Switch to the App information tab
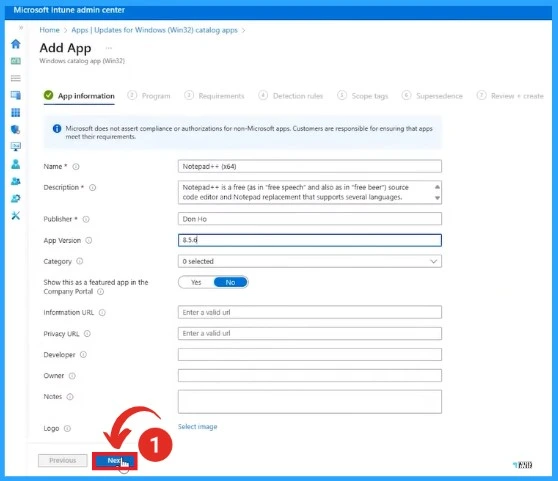The image size is (558, 481). click(79, 96)
